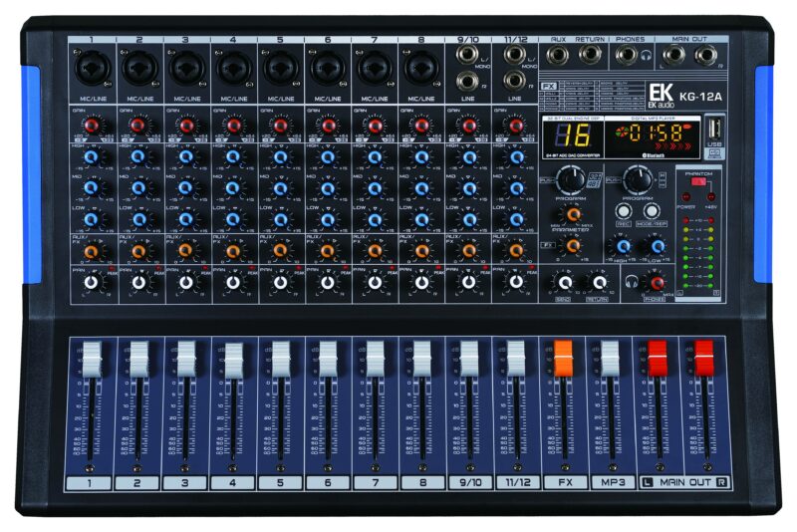Click the channel 11/12 right LINE jack

click(x=514, y=80)
